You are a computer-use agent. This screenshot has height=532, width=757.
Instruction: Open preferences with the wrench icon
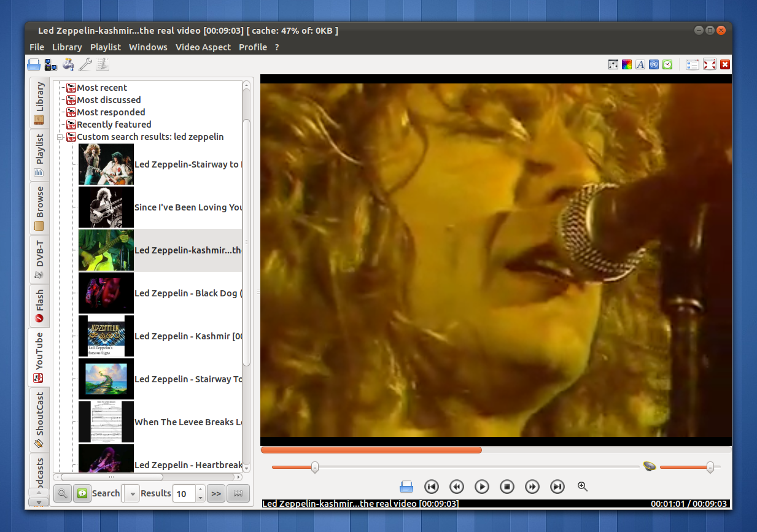[x=85, y=64]
